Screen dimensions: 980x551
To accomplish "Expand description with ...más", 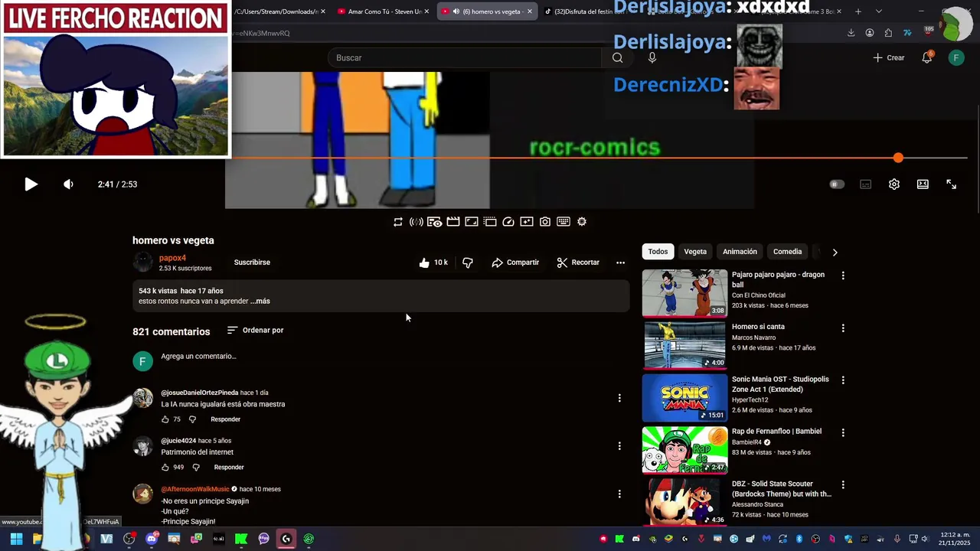I will point(260,302).
